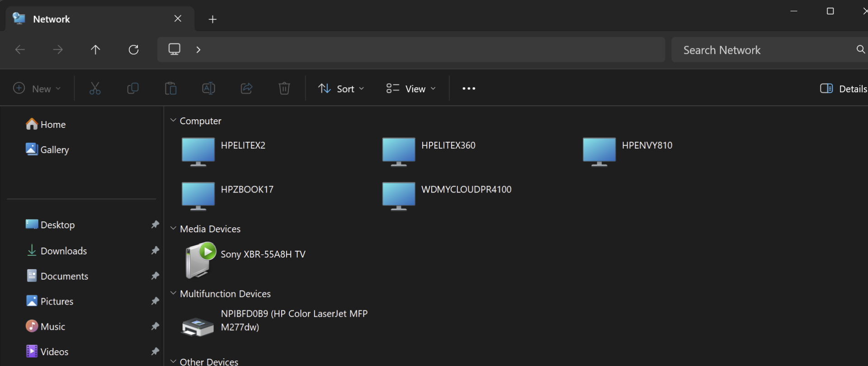The width and height of the screenshot is (868, 366).
Task: Collapse the Other Devices group
Action: point(173,361)
